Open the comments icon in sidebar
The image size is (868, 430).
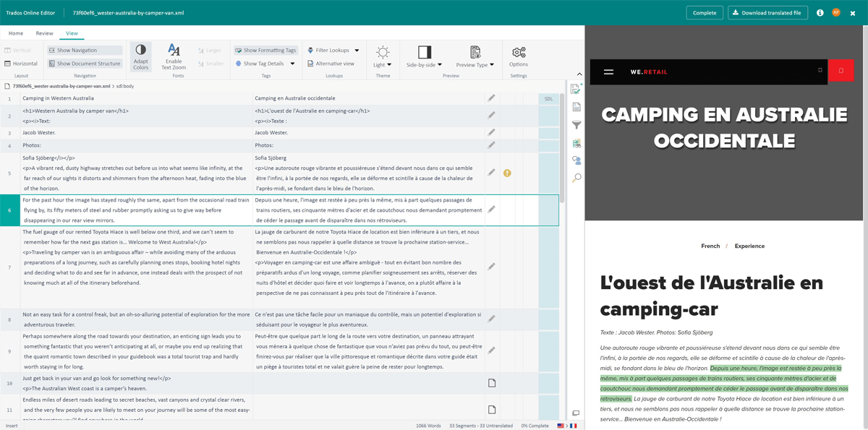tap(576, 160)
